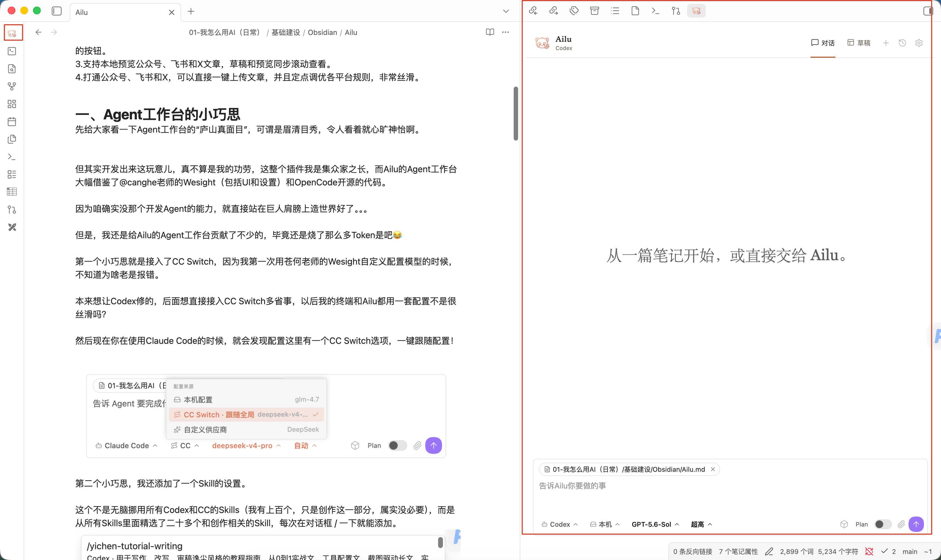Click the archive box icon in right sidebar
This screenshot has width=941, height=560.
(x=595, y=10)
